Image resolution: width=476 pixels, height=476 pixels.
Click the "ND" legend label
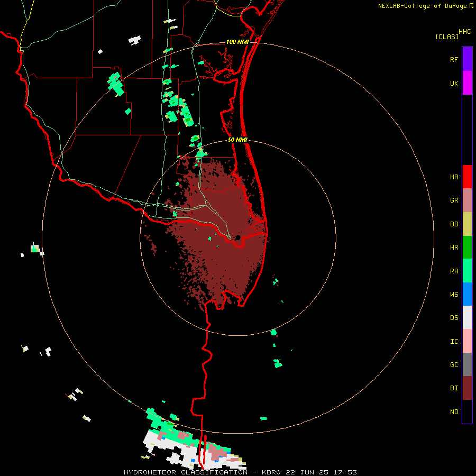point(454,411)
